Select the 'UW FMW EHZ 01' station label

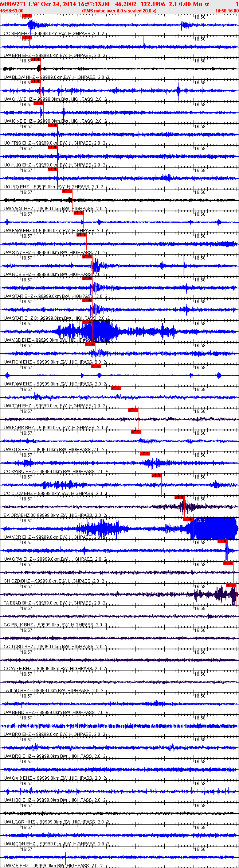tap(21, 231)
